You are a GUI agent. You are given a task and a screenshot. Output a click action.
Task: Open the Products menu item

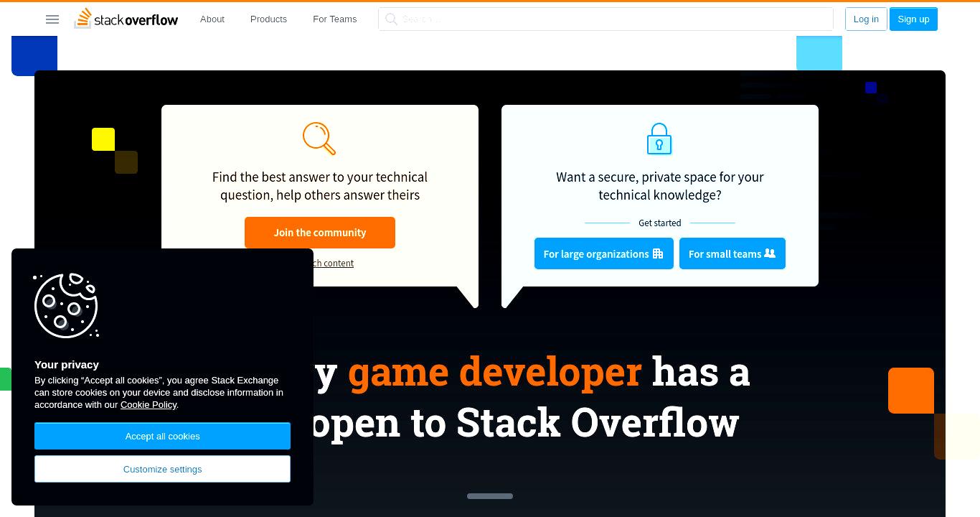coord(268,19)
